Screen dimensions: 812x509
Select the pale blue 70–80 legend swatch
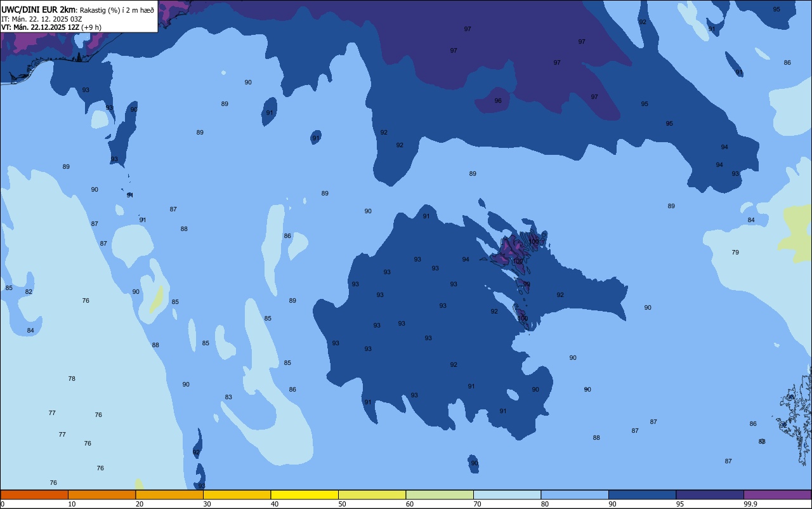click(507, 494)
